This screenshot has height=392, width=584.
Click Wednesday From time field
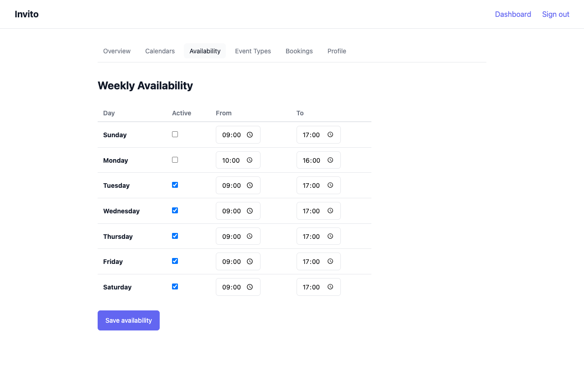pos(238,211)
